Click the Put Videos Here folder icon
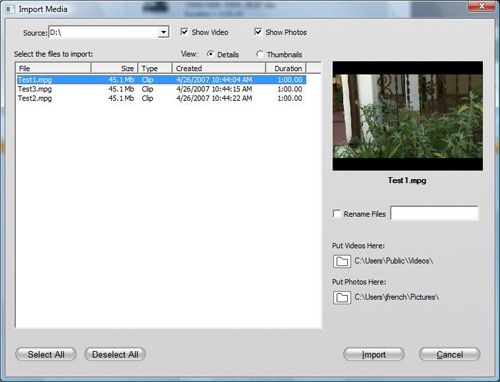 [x=342, y=261]
